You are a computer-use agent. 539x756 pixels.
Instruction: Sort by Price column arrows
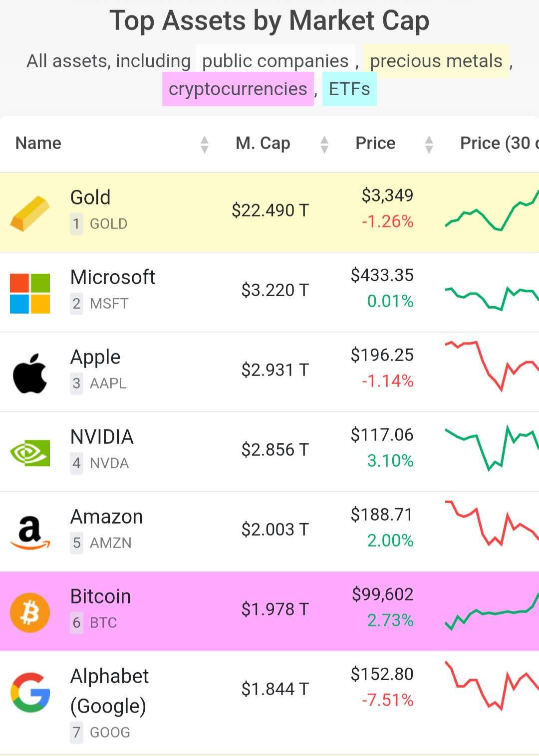click(429, 144)
